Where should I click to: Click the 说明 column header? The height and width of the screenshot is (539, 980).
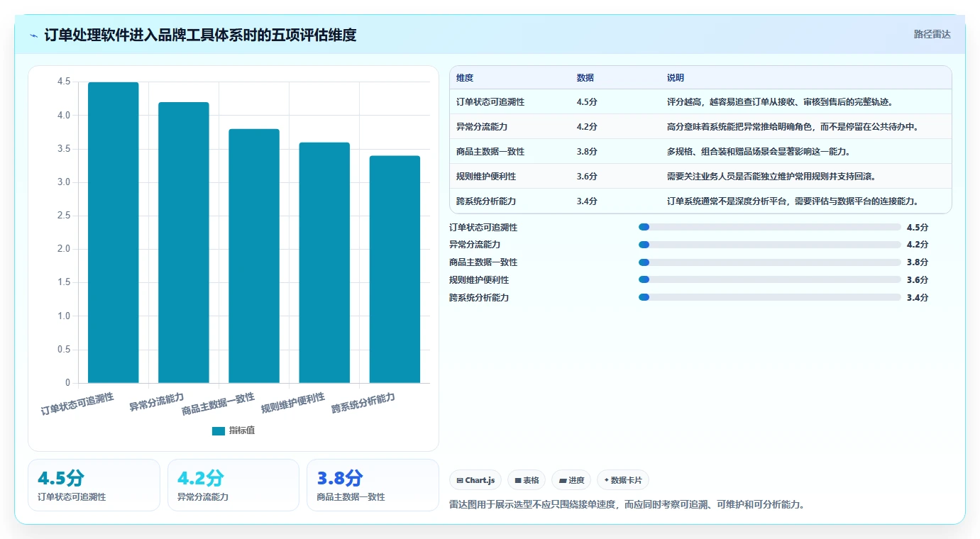click(676, 77)
